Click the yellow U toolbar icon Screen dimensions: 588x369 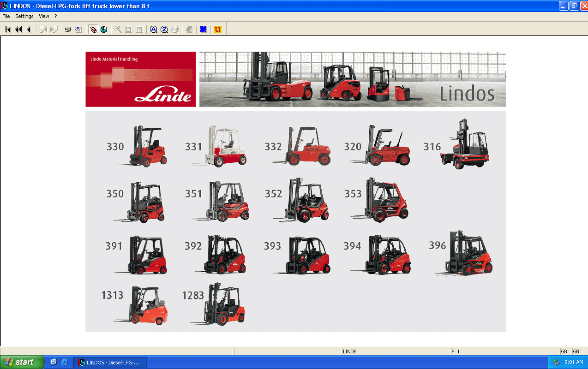click(x=218, y=30)
